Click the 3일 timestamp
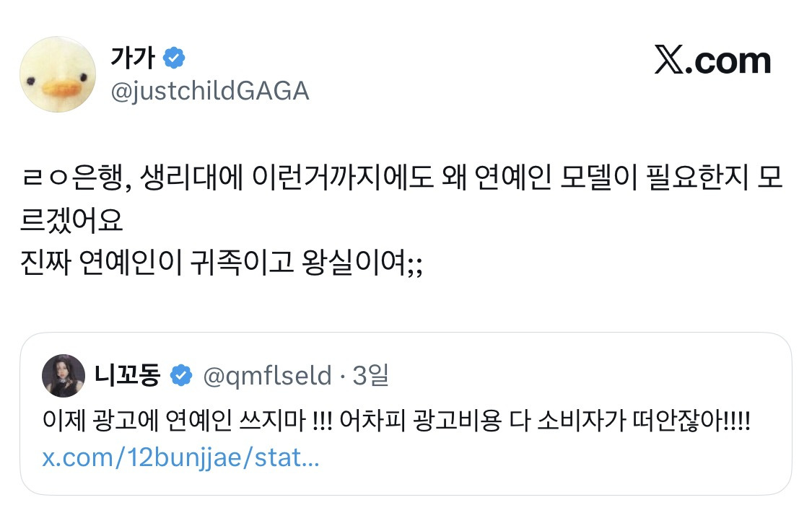Image resolution: width=812 pixels, height=531 pixels. click(x=371, y=375)
